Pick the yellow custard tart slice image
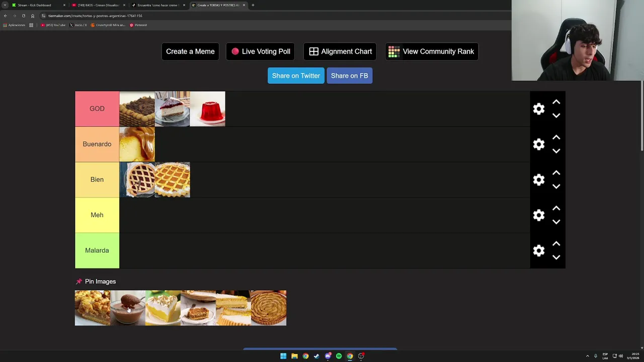 coord(233,308)
